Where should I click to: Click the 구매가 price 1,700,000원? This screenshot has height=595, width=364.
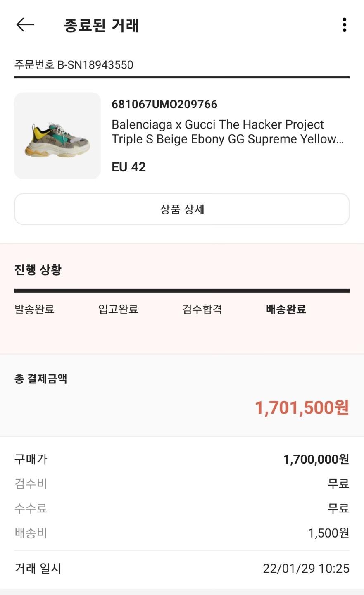[x=316, y=459]
